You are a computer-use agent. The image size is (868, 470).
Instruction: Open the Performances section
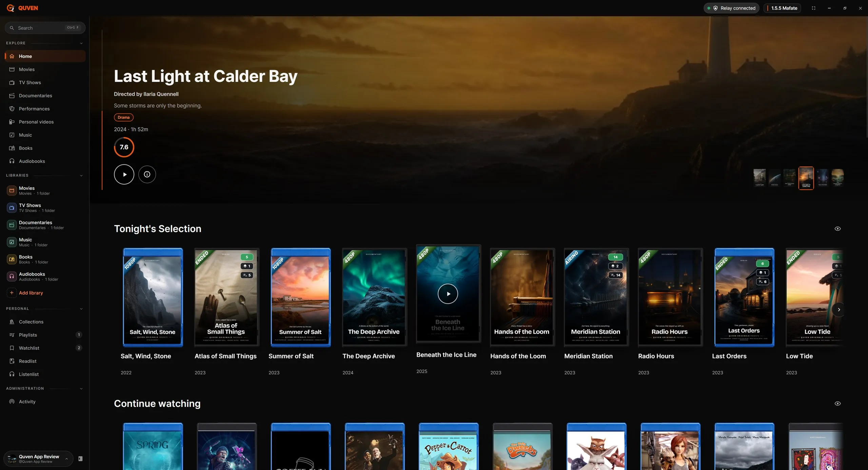click(45, 109)
